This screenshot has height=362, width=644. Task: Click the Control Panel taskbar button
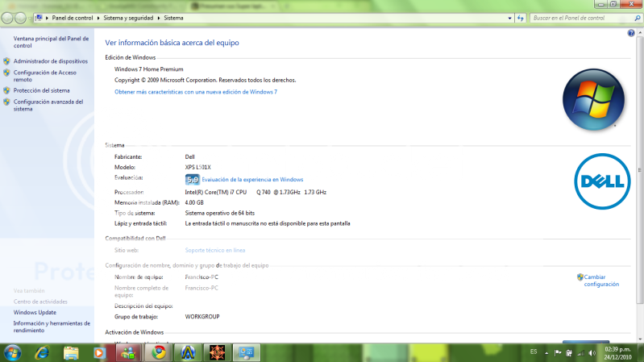[x=247, y=353]
